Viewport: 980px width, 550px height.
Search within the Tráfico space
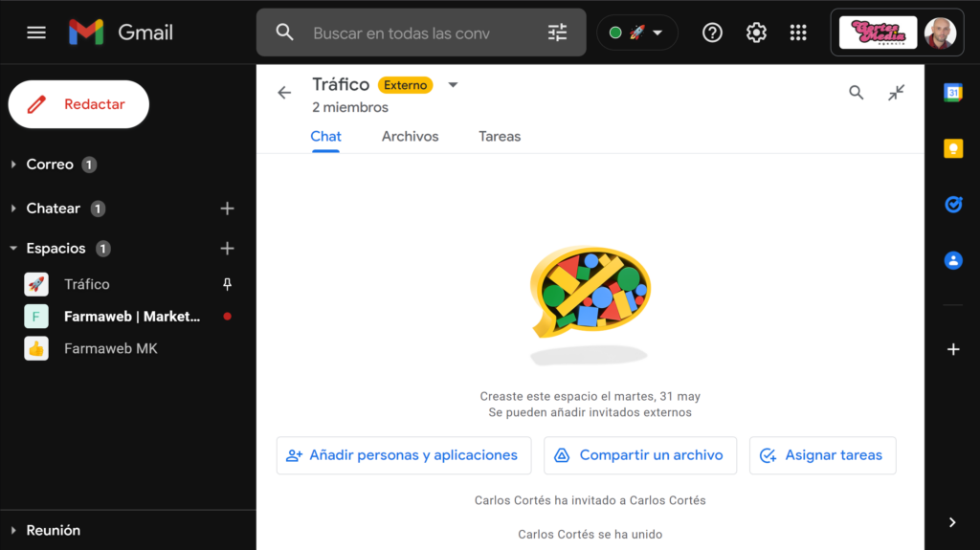[857, 93]
